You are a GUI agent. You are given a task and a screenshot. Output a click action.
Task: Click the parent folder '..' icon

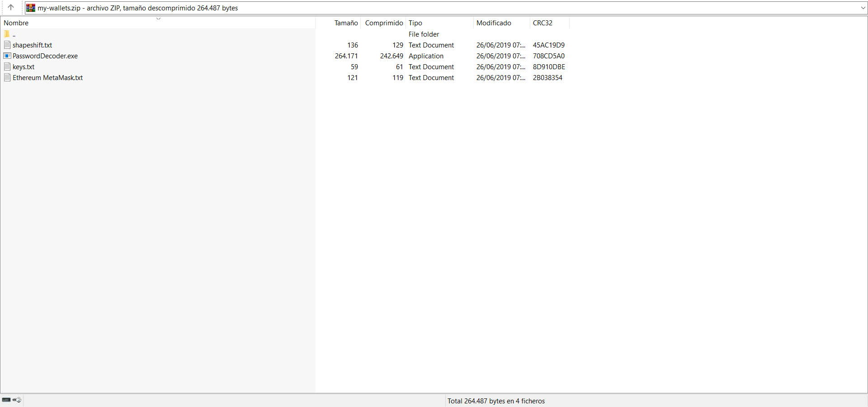pos(7,34)
